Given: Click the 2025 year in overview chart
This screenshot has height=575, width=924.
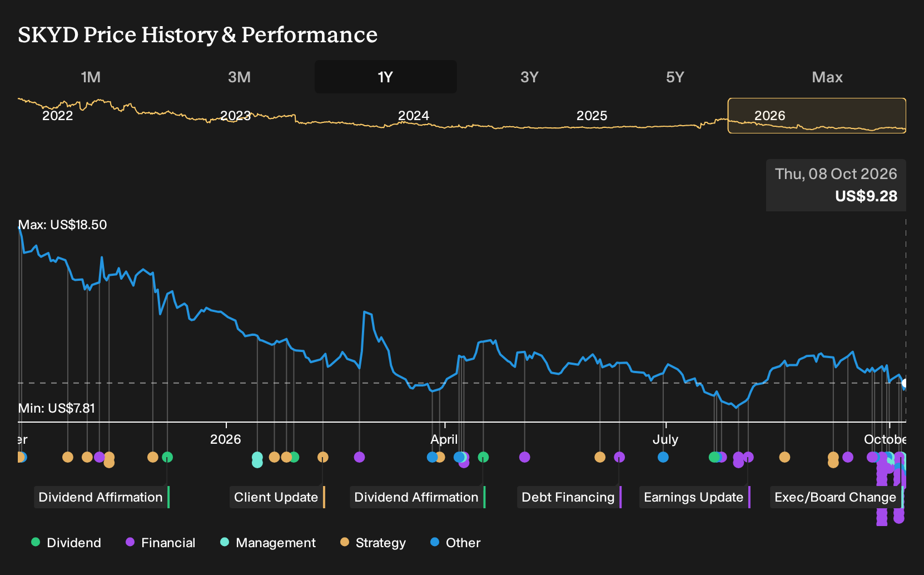Looking at the screenshot, I should pyautogui.click(x=592, y=116).
